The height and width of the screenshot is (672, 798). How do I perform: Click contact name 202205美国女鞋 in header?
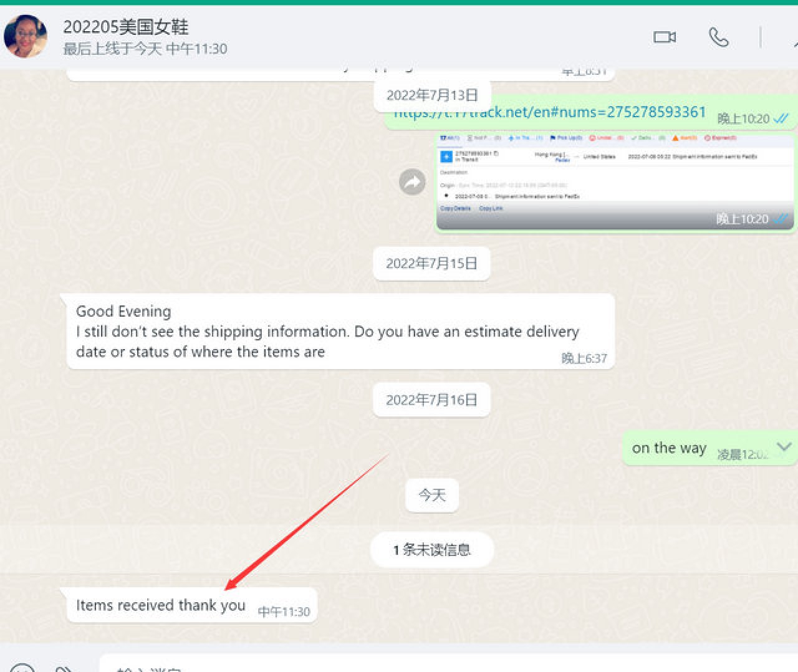tap(125, 27)
